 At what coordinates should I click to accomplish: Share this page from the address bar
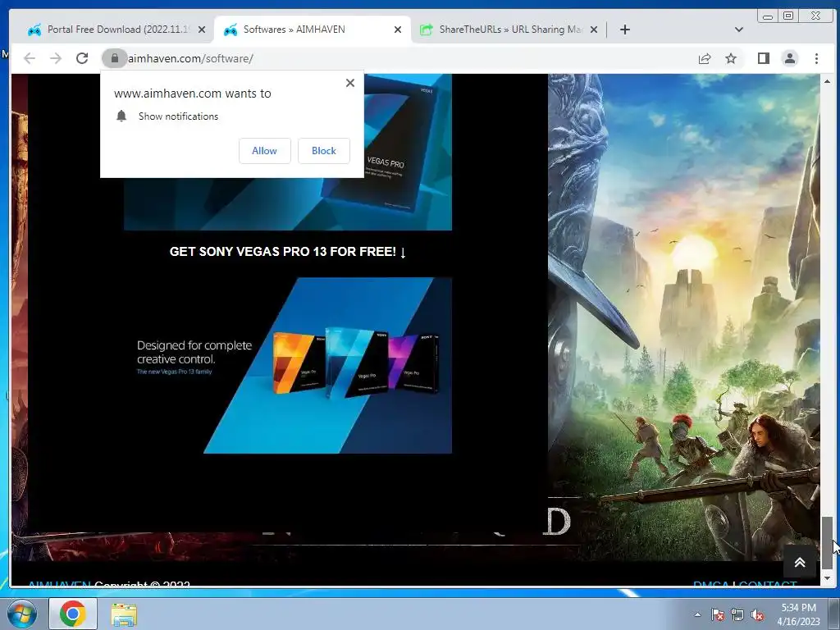705,58
